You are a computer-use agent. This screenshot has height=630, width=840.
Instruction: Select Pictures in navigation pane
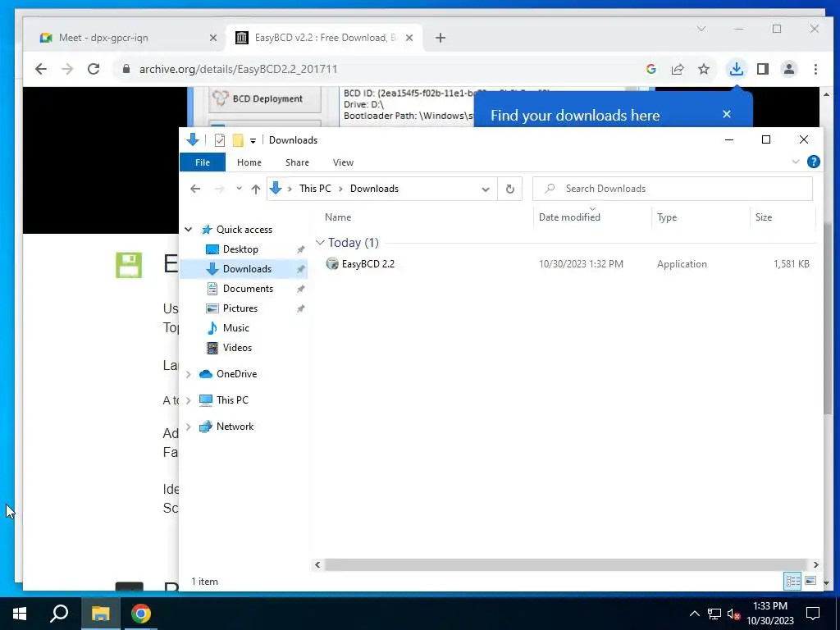coord(240,308)
